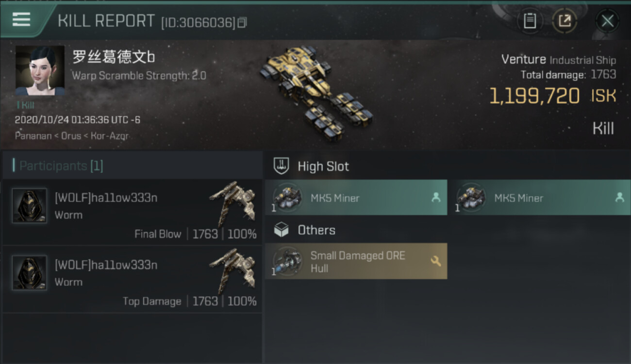Image resolution: width=631 pixels, height=364 pixels.
Task: Click the Others cube icon
Action: pyautogui.click(x=282, y=230)
